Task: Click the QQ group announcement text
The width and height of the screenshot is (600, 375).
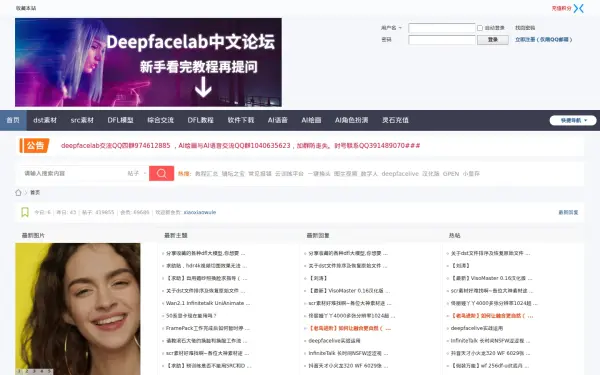Action: click(240, 145)
